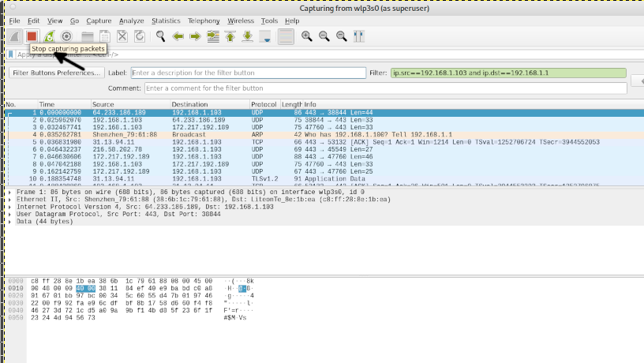Close this capture file X icon
The width and height of the screenshot is (644, 363).
click(x=122, y=36)
